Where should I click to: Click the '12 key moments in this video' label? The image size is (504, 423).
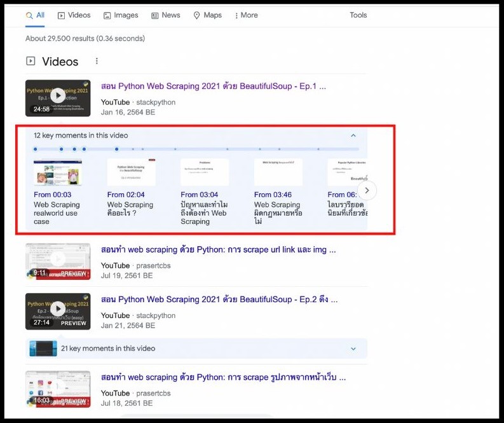point(81,135)
